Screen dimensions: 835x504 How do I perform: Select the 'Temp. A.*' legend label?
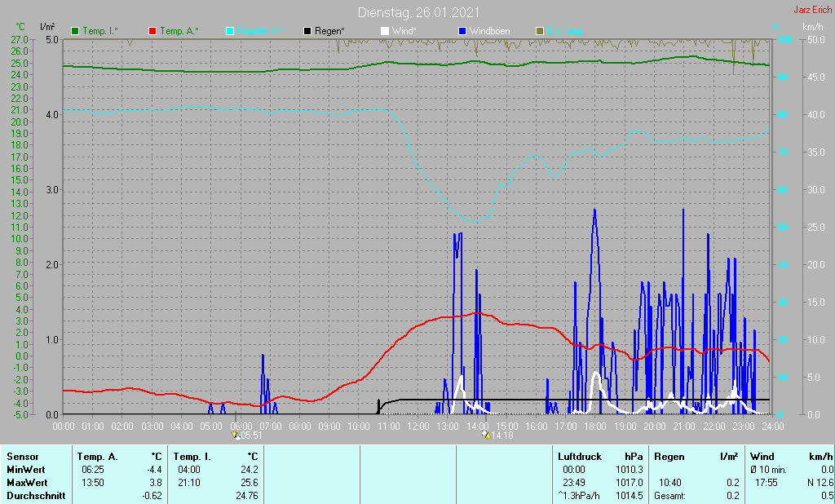[x=179, y=31]
